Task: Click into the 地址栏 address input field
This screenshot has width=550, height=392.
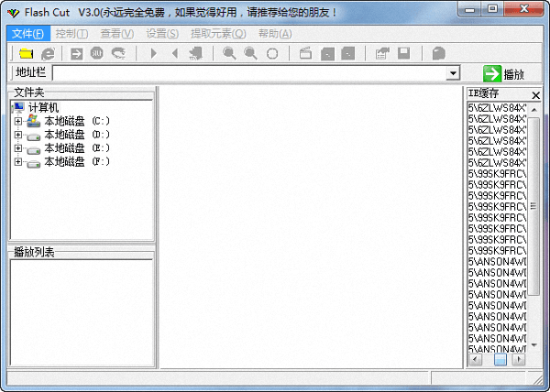Action: point(249,73)
